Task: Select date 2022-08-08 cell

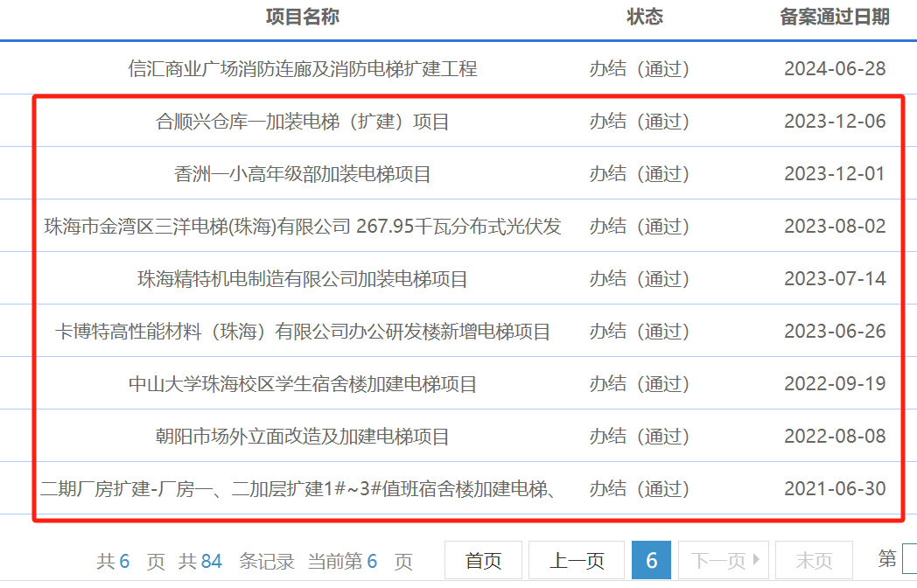Action: pyautogui.click(x=835, y=437)
